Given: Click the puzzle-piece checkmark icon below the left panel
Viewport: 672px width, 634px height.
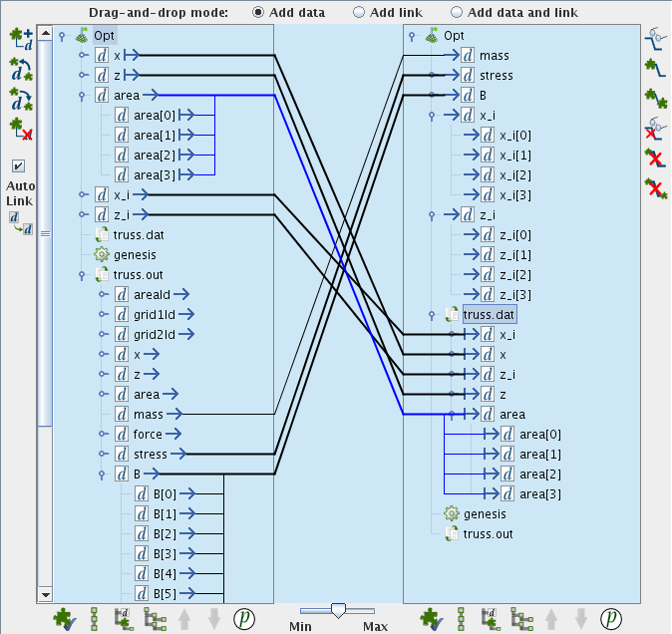Looking at the screenshot, I should [x=64, y=618].
